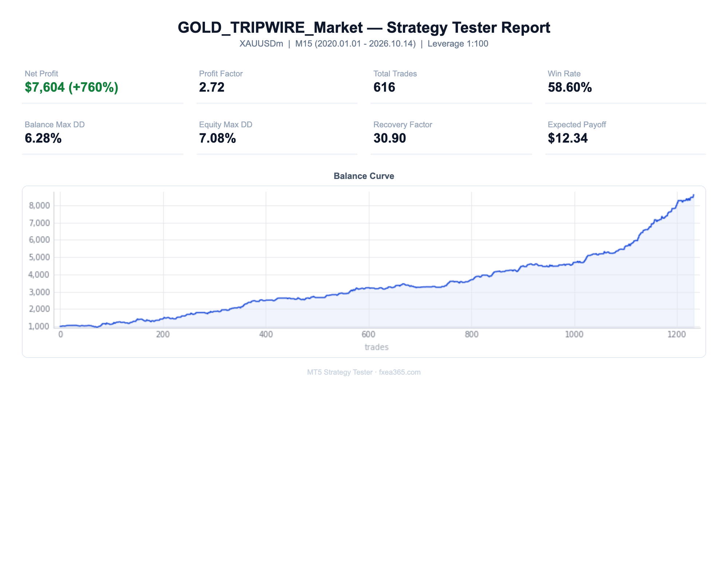The width and height of the screenshot is (728, 582).
Task: Select the 30.90 recovery factor value
Action: click(389, 139)
